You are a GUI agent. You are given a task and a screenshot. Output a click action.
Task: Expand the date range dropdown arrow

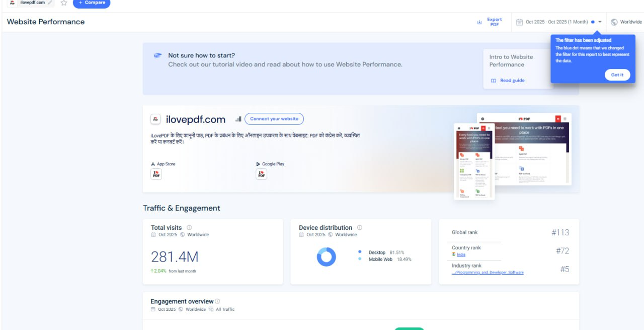pos(600,22)
